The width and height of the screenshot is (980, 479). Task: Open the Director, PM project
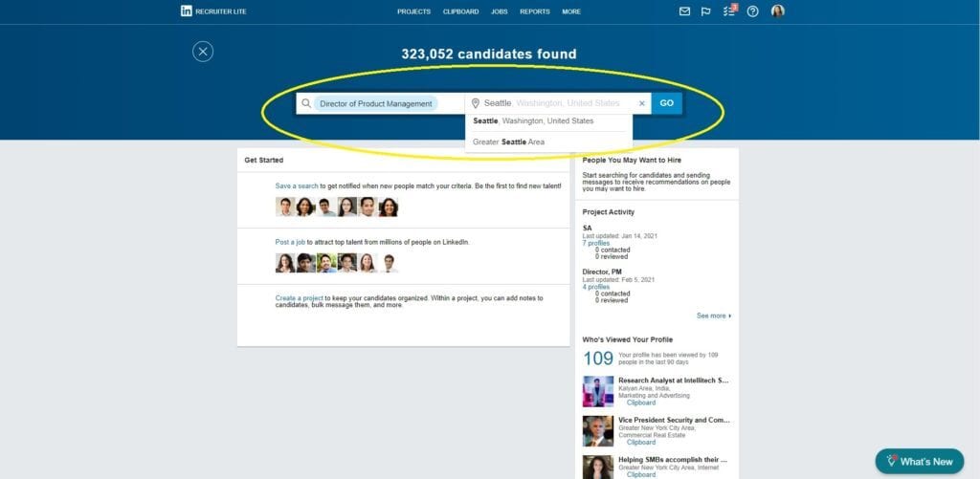[x=602, y=272]
